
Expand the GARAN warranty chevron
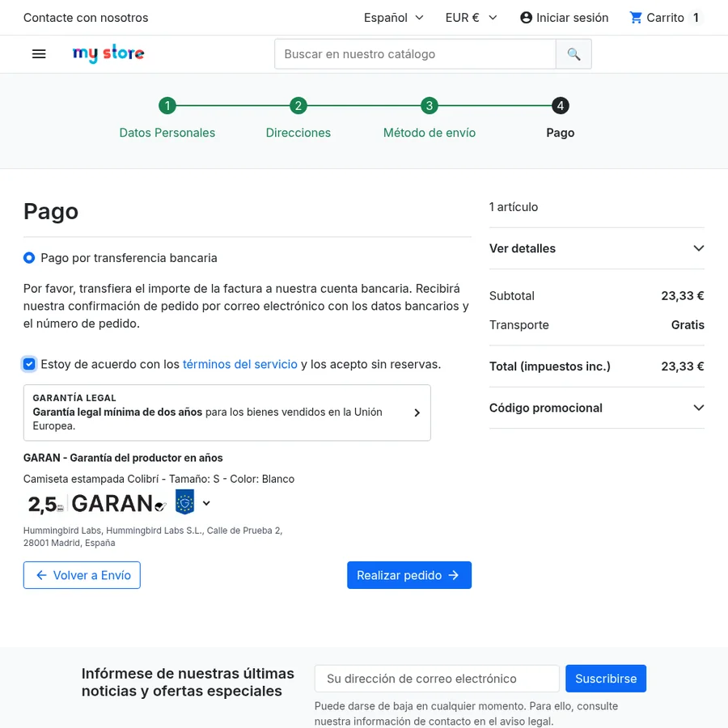206,503
